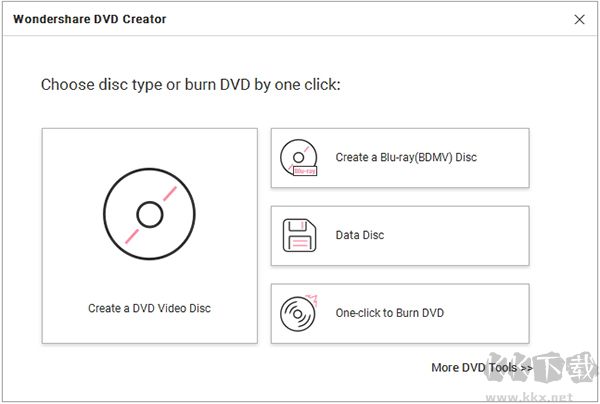Click the center hole of the DVD icon
This screenshot has width=600, height=404.
[x=150, y=214]
